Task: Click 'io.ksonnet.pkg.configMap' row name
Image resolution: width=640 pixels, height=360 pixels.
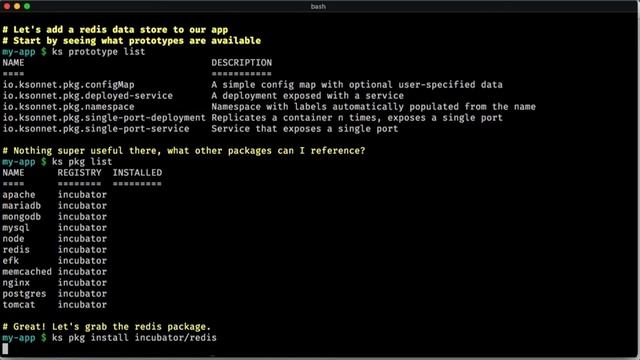Action: point(69,85)
